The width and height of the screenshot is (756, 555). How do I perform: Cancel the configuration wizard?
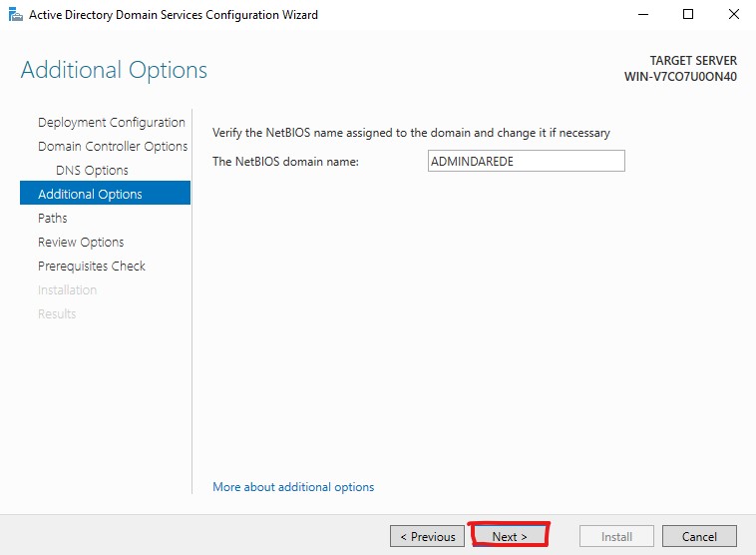[699, 536]
